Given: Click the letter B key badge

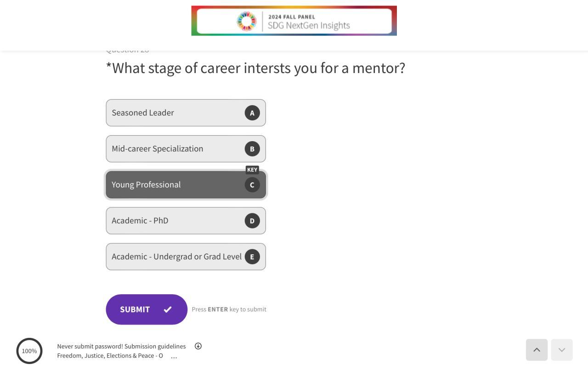Looking at the screenshot, I should [x=252, y=149].
